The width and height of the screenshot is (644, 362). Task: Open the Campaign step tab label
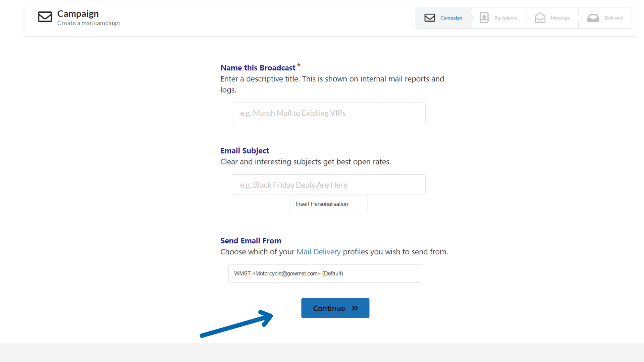(451, 18)
